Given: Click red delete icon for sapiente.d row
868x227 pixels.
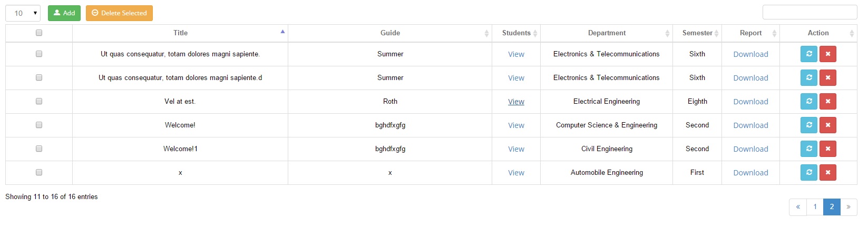Looking at the screenshot, I should click(x=828, y=77).
